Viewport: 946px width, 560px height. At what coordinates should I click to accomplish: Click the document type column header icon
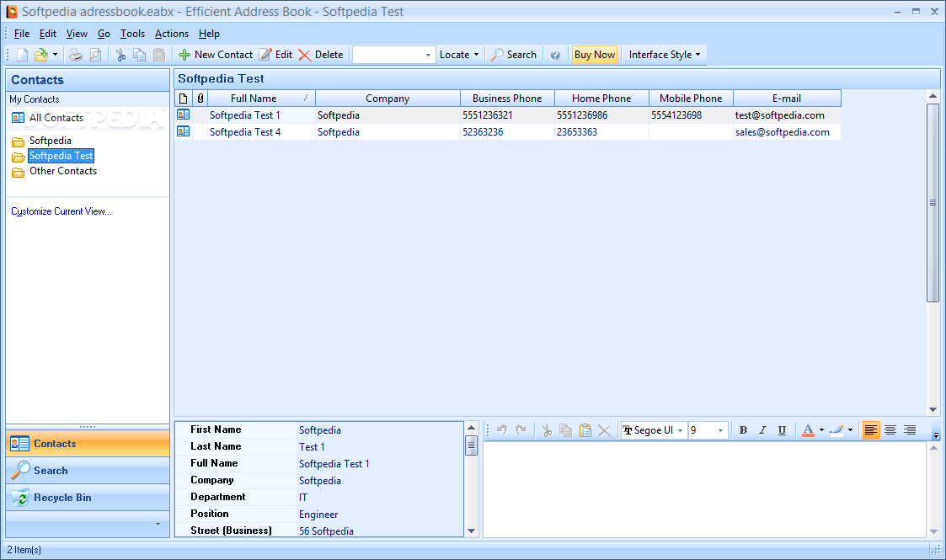point(184,99)
